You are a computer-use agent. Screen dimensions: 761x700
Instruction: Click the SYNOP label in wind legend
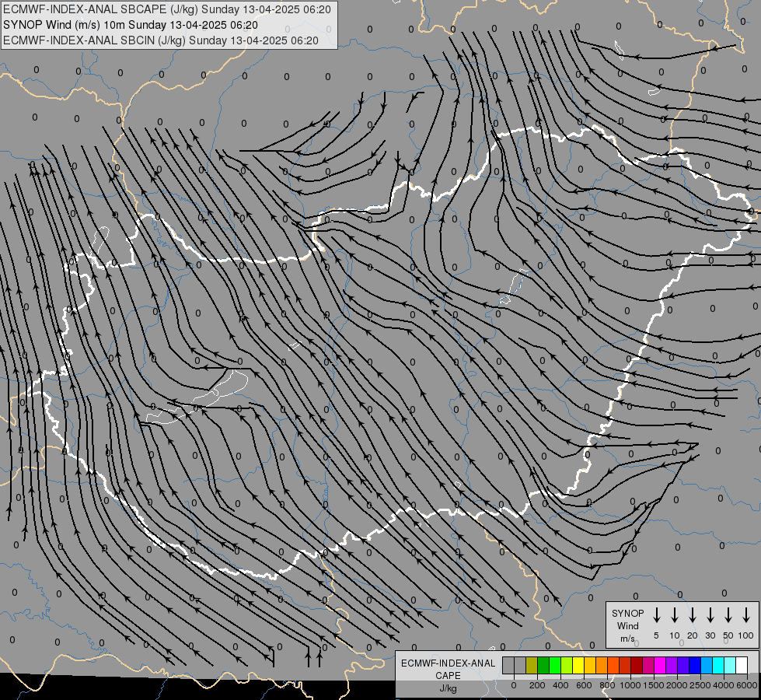[627, 613]
